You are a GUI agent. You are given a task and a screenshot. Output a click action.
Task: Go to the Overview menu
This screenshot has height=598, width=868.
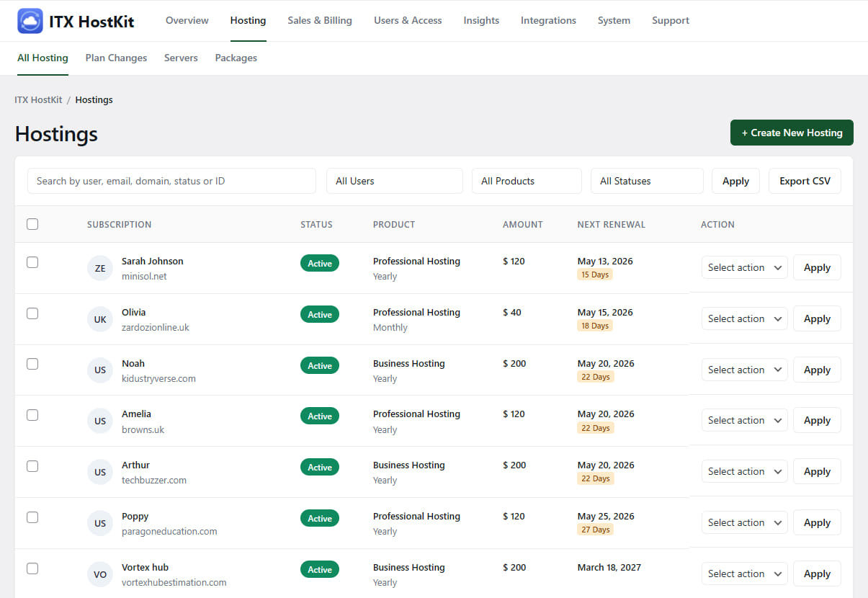(x=187, y=20)
